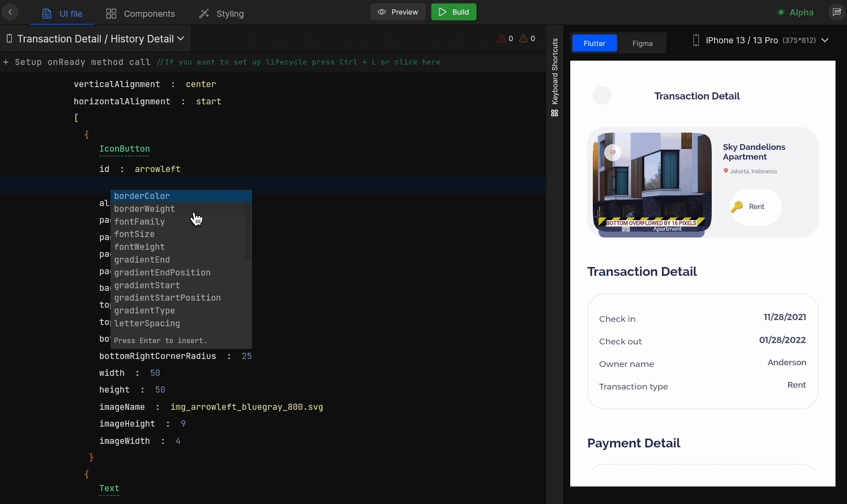Click the plus icon beside Setup onReady
847x504 pixels.
[6, 62]
